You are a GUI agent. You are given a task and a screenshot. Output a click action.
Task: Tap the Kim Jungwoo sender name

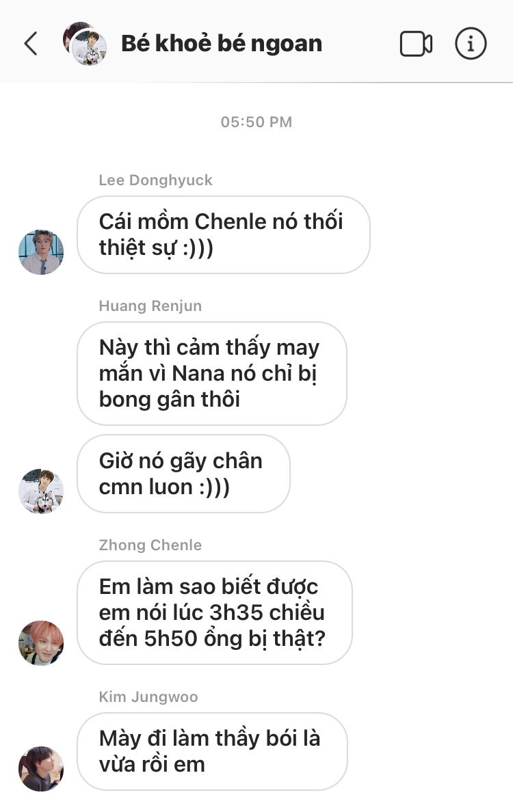point(148,697)
